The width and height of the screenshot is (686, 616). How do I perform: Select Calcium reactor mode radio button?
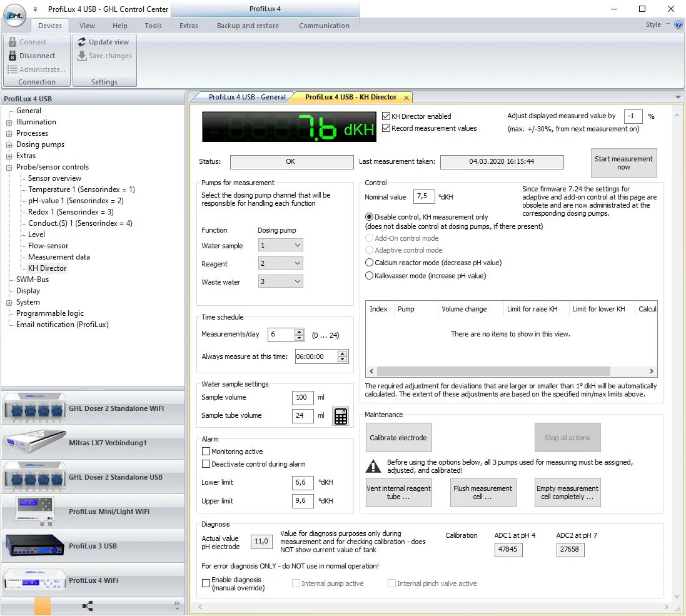point(369,263)
